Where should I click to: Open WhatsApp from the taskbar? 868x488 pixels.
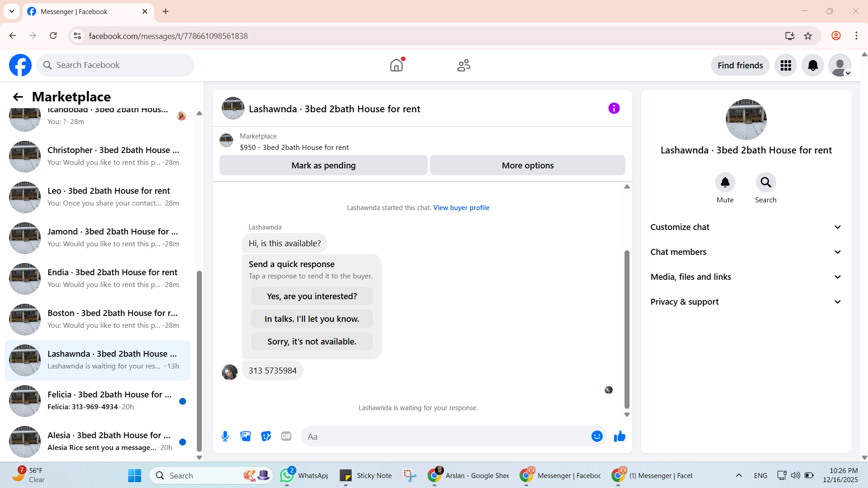coord(304,476)
